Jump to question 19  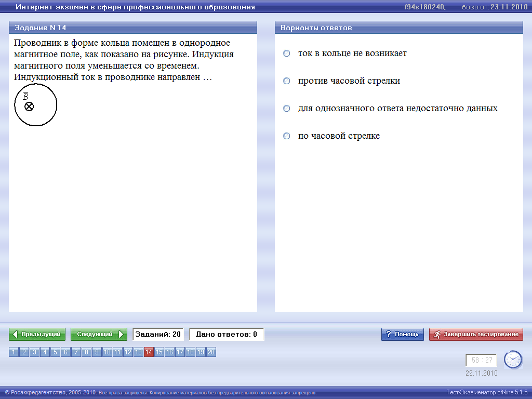(201, 352)
